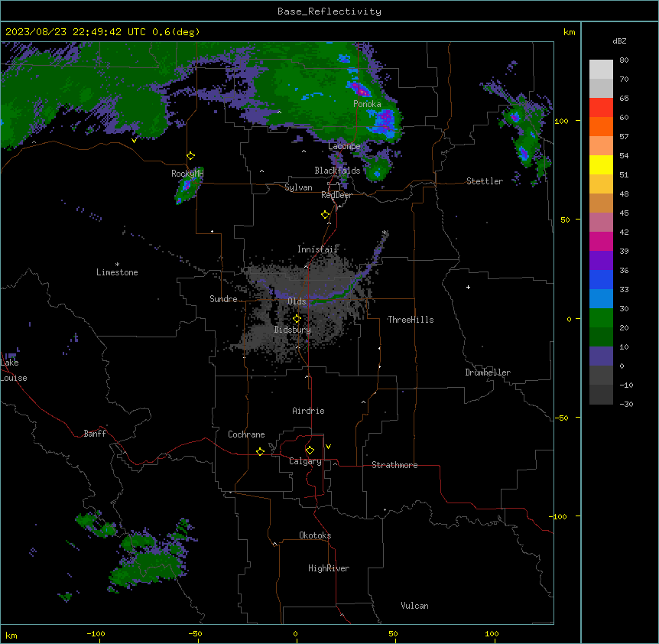The height and width of the screenshot is (644, 659).
Task: Click the yellow diamond marker above RockyMH
Action: click(190, 156)
